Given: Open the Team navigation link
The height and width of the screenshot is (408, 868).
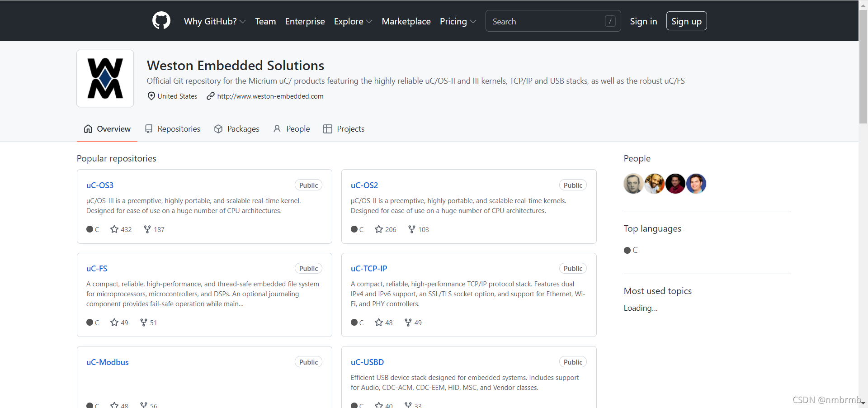Looking at the screenshot, I should (265, 21).
